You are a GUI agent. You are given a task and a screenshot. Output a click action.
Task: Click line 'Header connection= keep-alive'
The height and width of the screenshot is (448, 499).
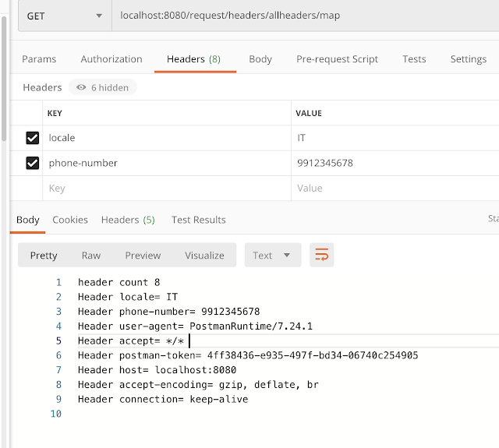pyautogui.click(x=163, y=400)
